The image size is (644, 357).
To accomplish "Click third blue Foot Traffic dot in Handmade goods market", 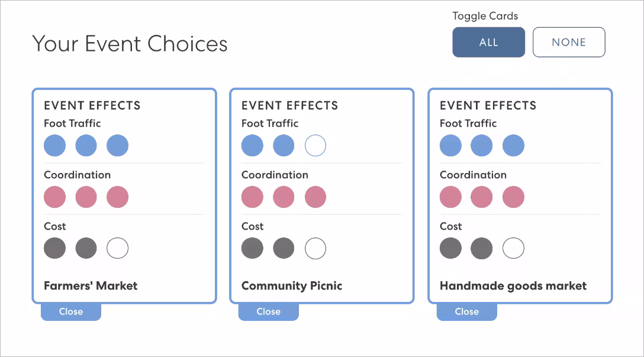I will click(x=513, y=146).
